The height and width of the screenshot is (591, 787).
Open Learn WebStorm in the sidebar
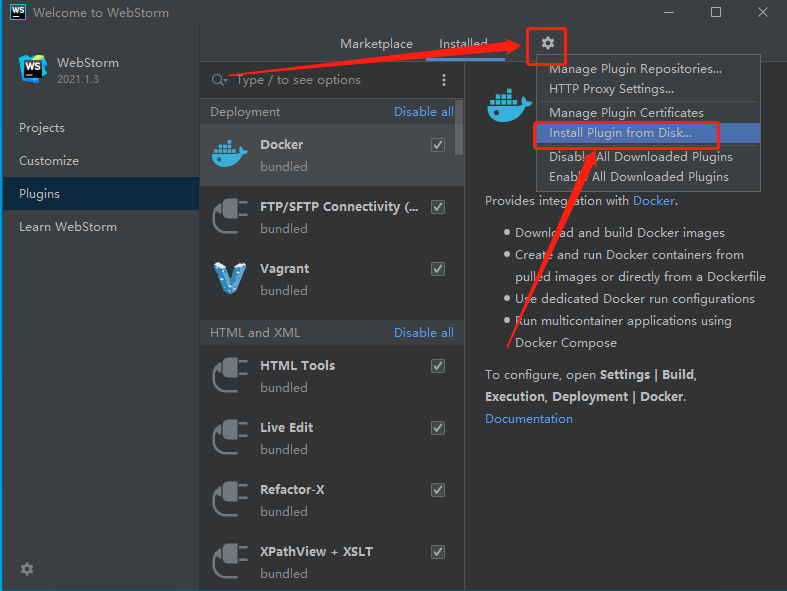[101, 227]
